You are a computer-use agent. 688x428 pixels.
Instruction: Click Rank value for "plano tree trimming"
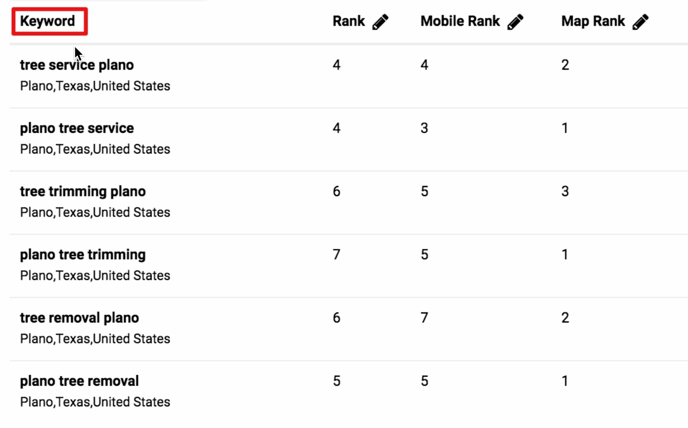[337, 255]
